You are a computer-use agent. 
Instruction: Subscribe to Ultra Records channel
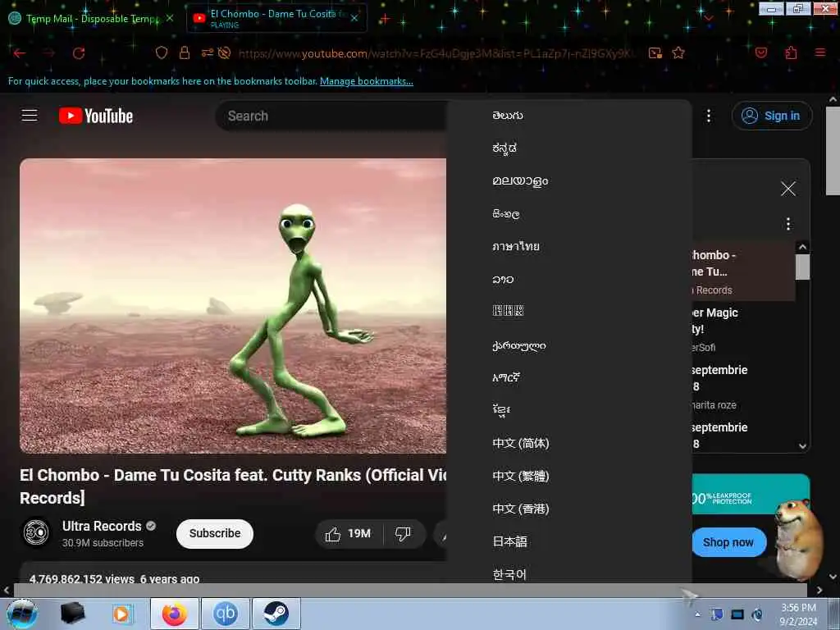pyautogui.click(x=215, y=533)
